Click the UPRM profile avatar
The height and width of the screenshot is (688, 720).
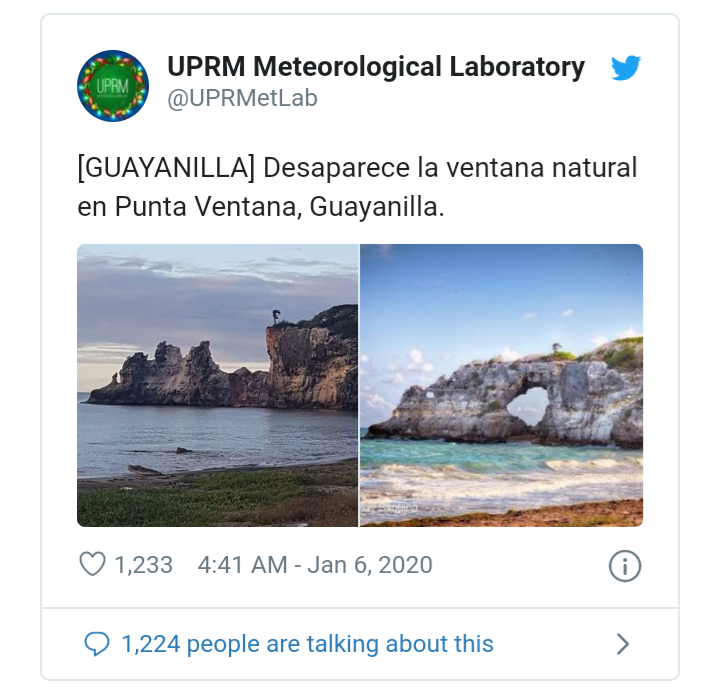coord(113,86)
